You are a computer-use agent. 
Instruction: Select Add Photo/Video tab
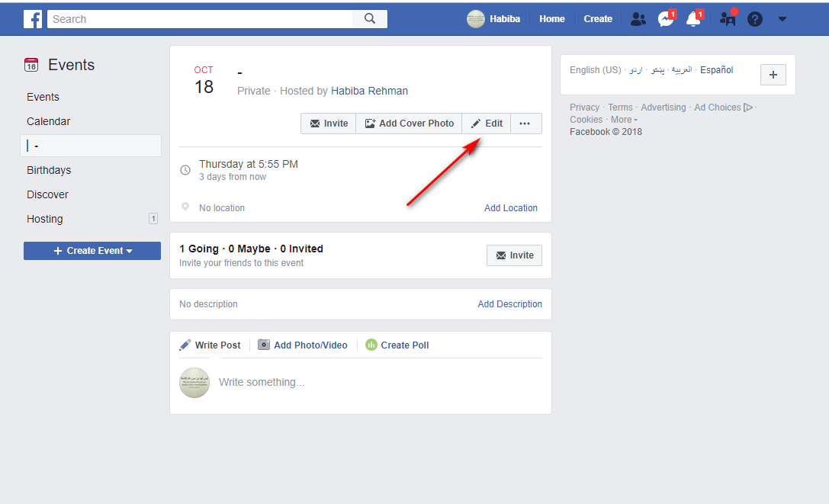pos(303,345)
